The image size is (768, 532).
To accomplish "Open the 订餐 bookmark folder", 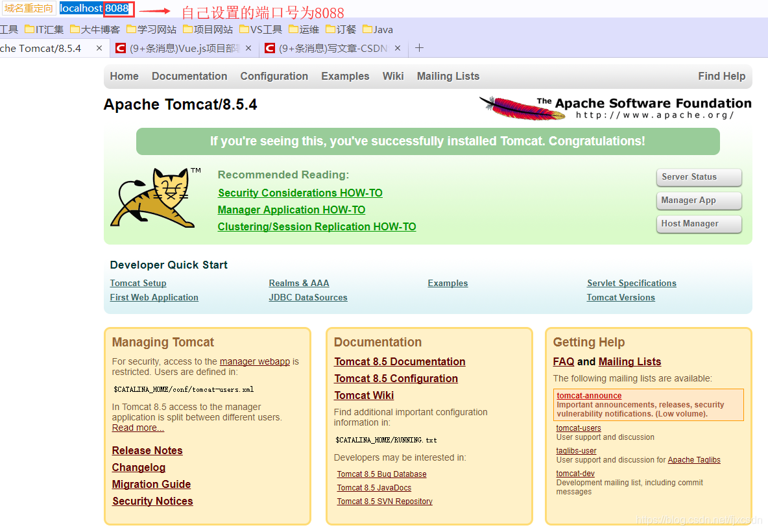I will (x=341, y=29).
